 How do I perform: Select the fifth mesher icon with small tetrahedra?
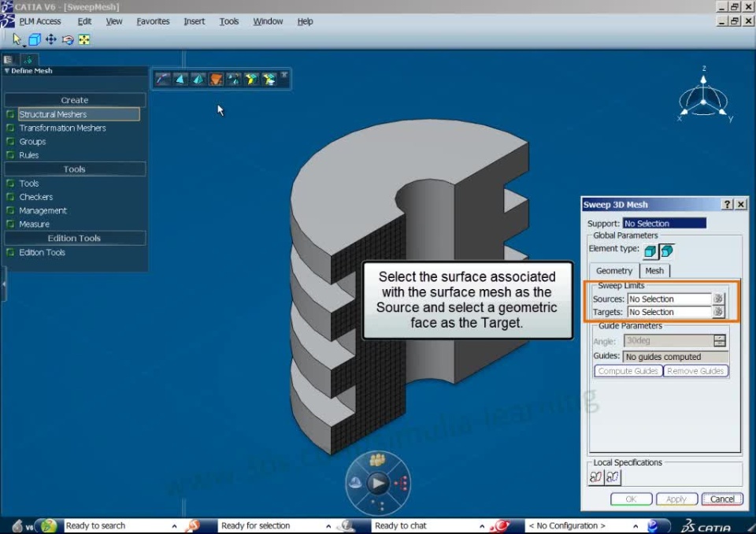(x=234, y=79)
